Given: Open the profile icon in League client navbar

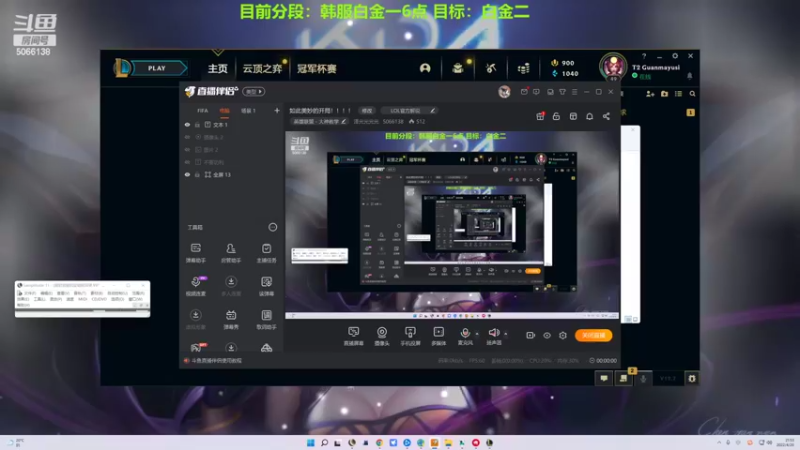Looking at the screenshot, I should pyautogui.click(x=424, y=68).
